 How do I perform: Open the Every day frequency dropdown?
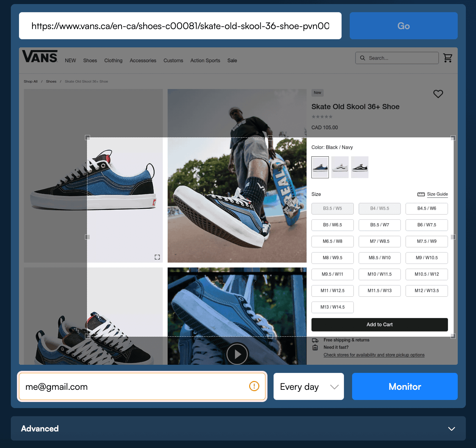pyautogui.click(x=309, y=386)
